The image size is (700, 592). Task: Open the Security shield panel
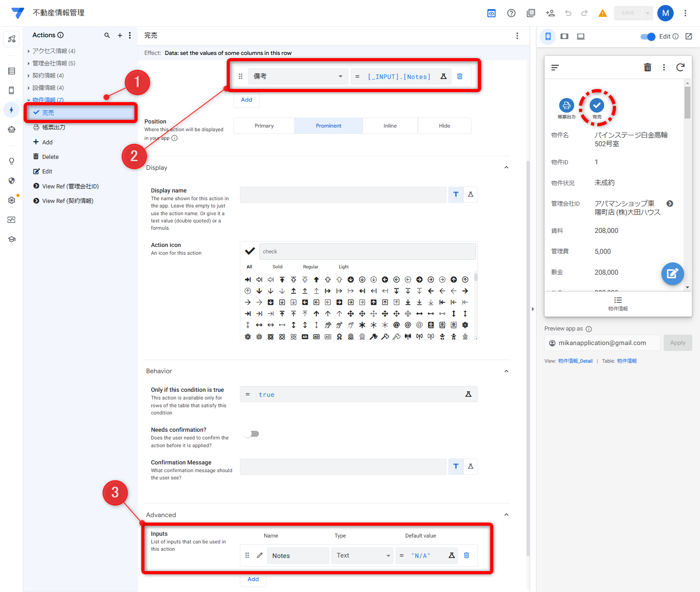coord(11,181)
